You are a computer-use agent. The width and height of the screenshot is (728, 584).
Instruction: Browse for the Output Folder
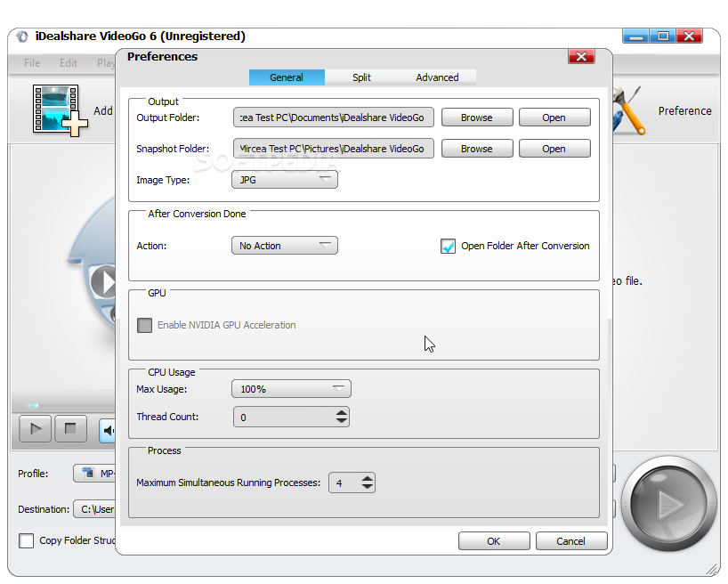coord(477,118)
